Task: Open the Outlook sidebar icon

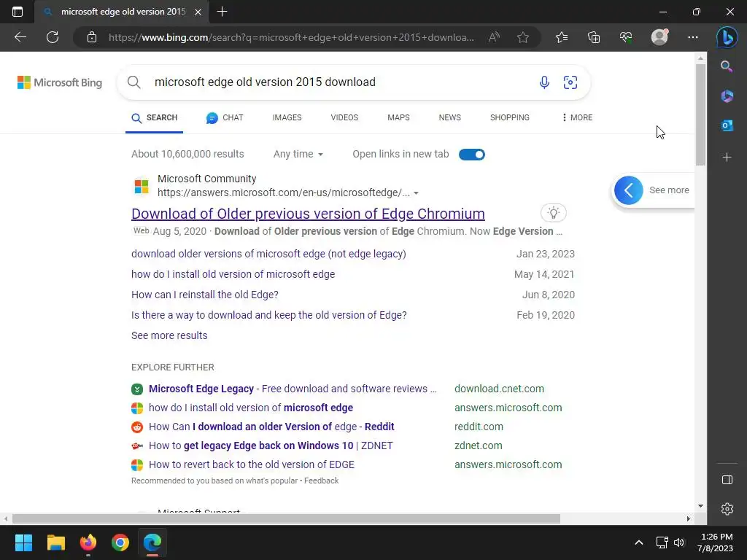Action: (727, 125)
